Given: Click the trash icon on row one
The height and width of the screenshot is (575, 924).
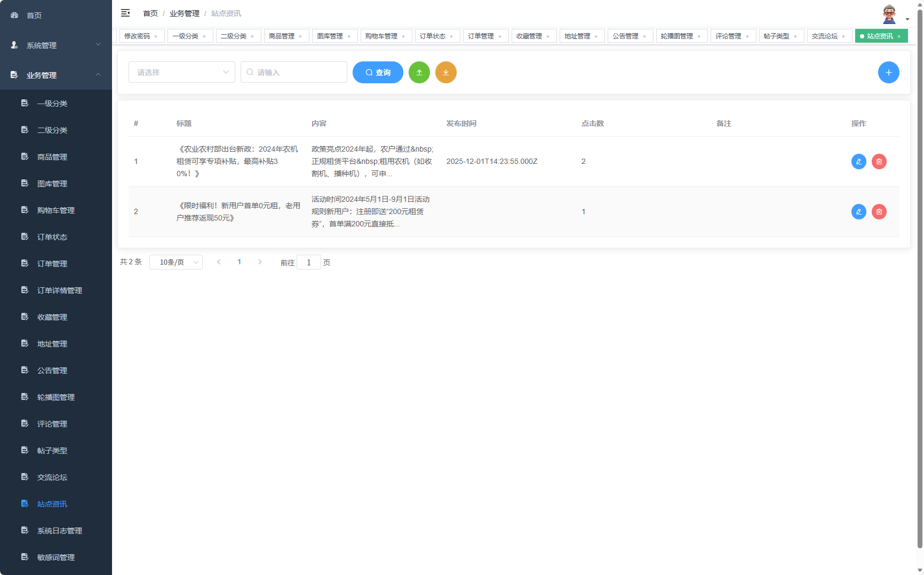Looking at the screenshot, I should point(879,161).
